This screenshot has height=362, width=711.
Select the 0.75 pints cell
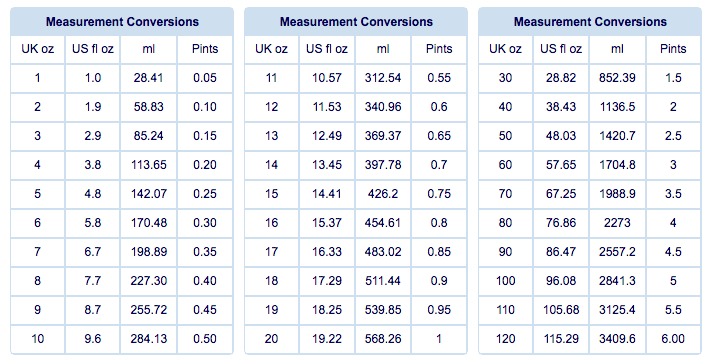pos(439,194)
